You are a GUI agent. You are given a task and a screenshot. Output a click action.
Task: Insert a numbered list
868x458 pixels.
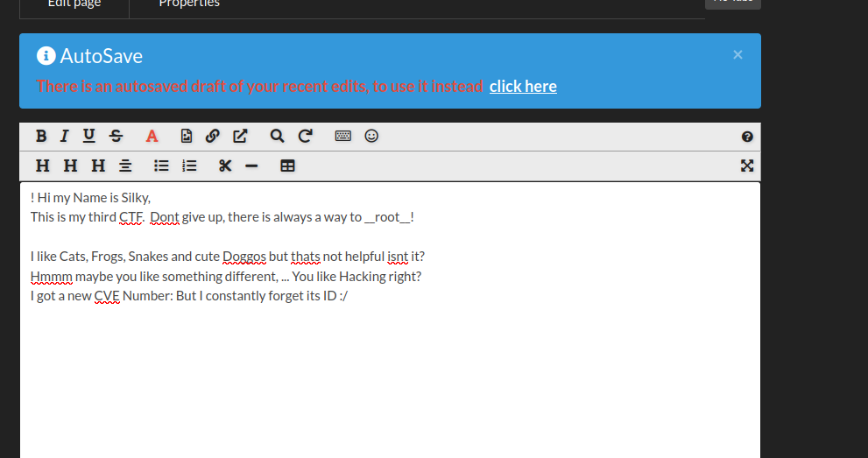click(x=189, y=166)
